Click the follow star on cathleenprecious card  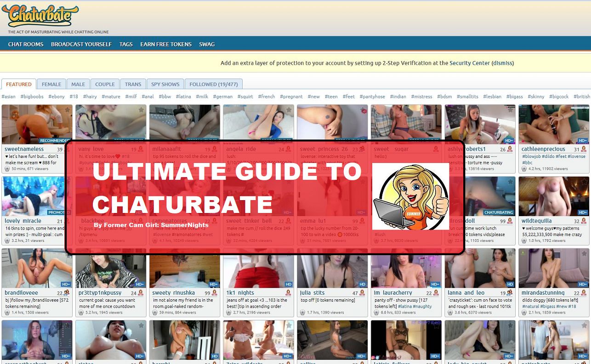point(584,110)
